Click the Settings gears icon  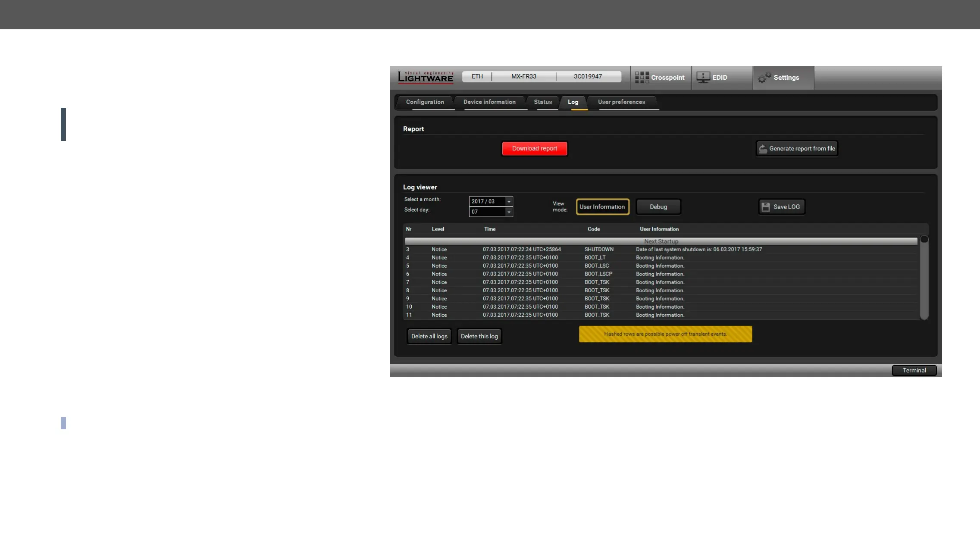point(764,78)
